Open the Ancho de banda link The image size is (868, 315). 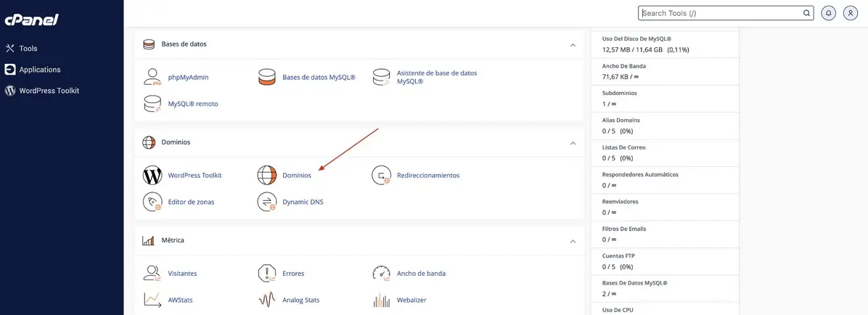(421, 274)
